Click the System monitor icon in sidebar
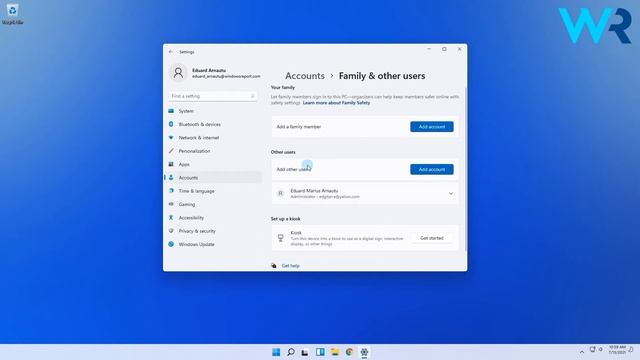The height and width of the screenshot is (360, 640). click(x=171, y=111)
